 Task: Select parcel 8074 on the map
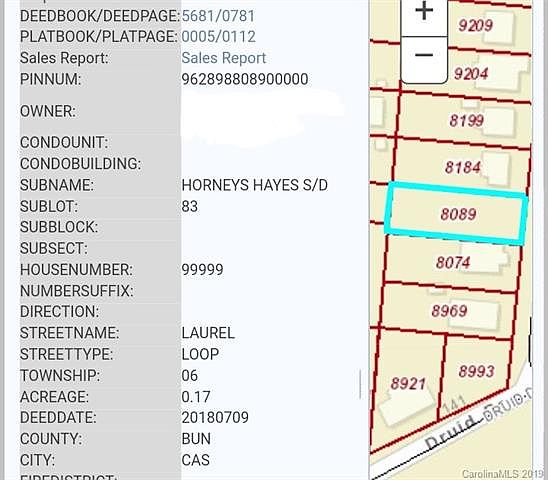tap(453, 262)
